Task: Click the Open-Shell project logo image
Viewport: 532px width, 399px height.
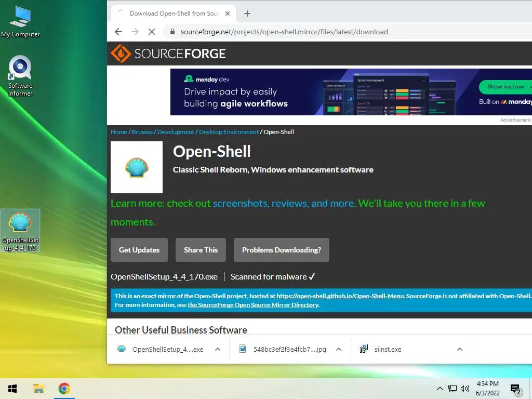Action: pyautogui.click(x=137, y=167)
